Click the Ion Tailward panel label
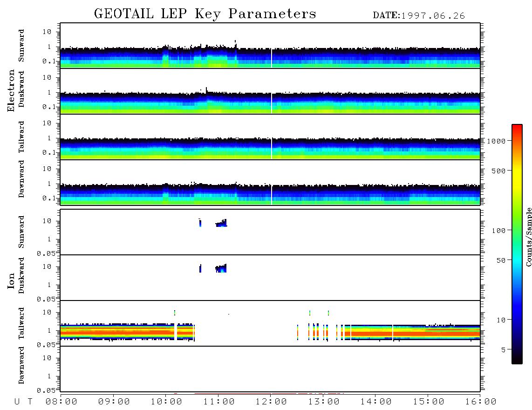 point(21,323)
